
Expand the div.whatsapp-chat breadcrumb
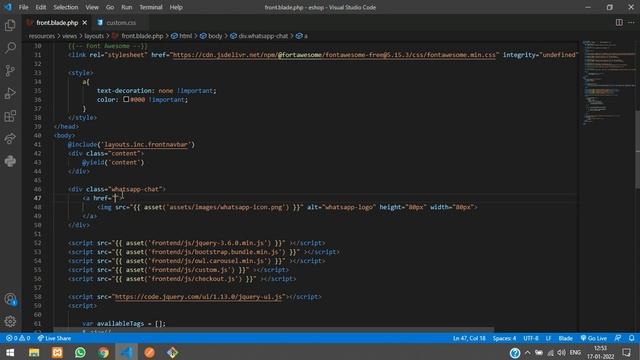tap(259, 36)
